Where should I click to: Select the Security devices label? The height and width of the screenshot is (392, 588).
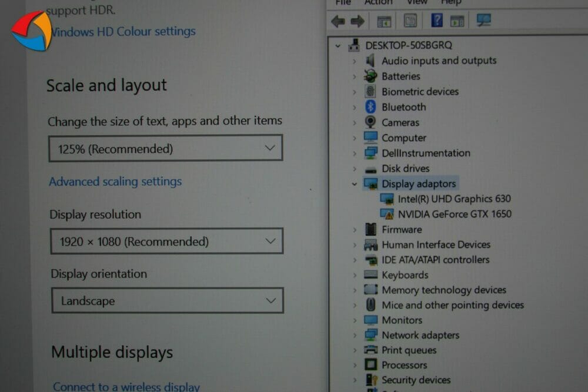[416, 380]
